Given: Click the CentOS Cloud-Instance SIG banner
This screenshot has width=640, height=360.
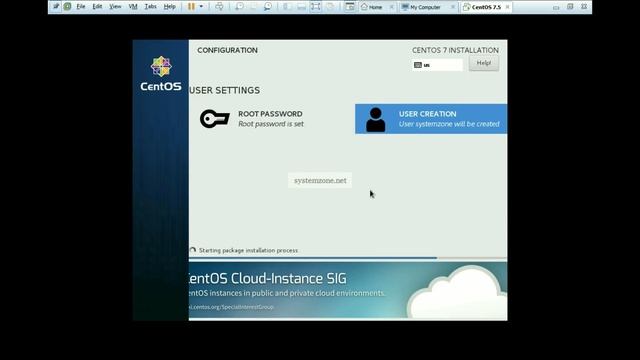Looking at the screenshot, I should (x=348, y=290).
